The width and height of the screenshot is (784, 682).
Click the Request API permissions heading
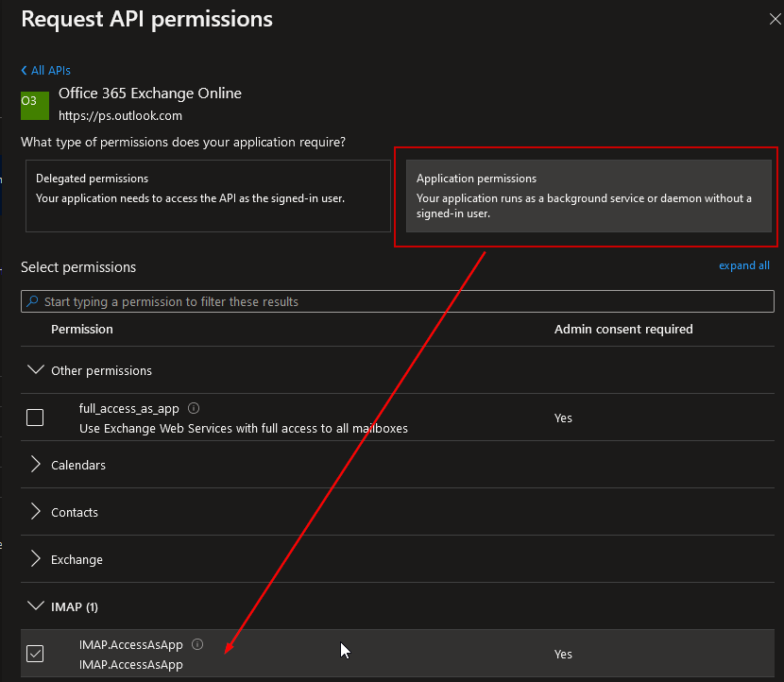coord(147,19)
